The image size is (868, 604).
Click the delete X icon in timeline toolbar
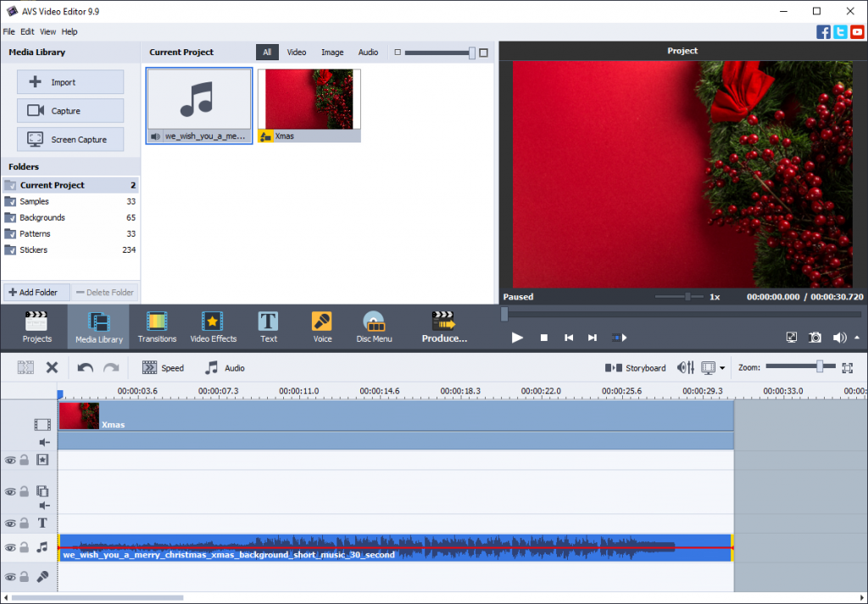[x=52, y=367]
